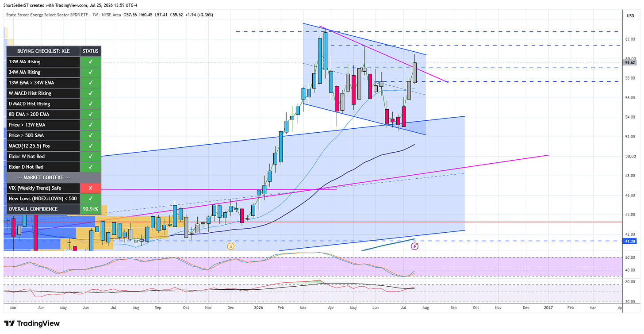Image resolution: width=644 pixels, height=334 pixels.
Task: Click the USD currency button on the price axis
Action: (630, 16)
